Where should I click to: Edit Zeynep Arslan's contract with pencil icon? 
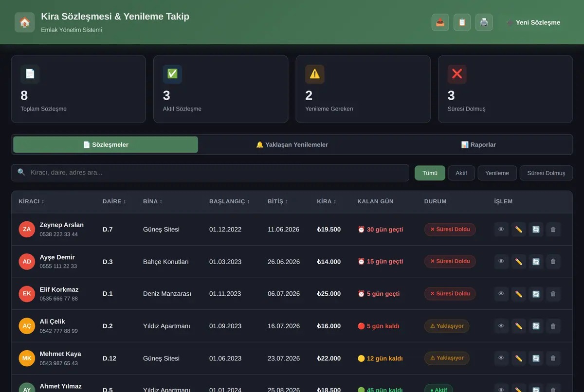(x=518, y=230)
